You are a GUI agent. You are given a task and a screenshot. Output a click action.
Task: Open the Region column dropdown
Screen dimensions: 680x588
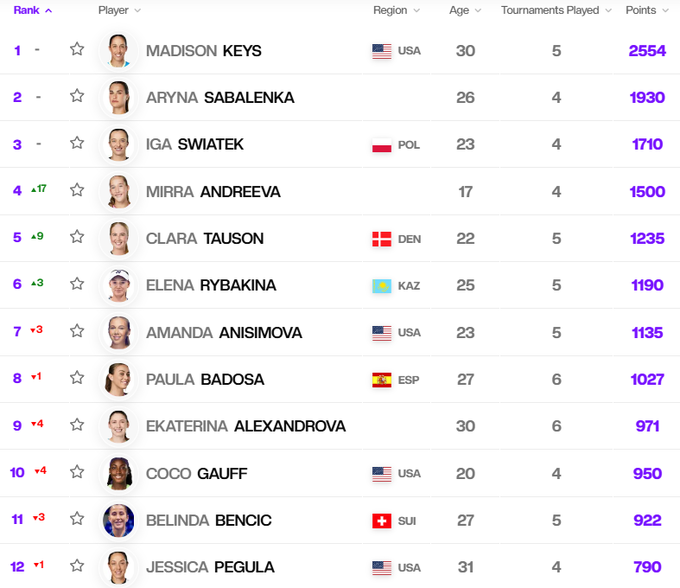[396, 10]
